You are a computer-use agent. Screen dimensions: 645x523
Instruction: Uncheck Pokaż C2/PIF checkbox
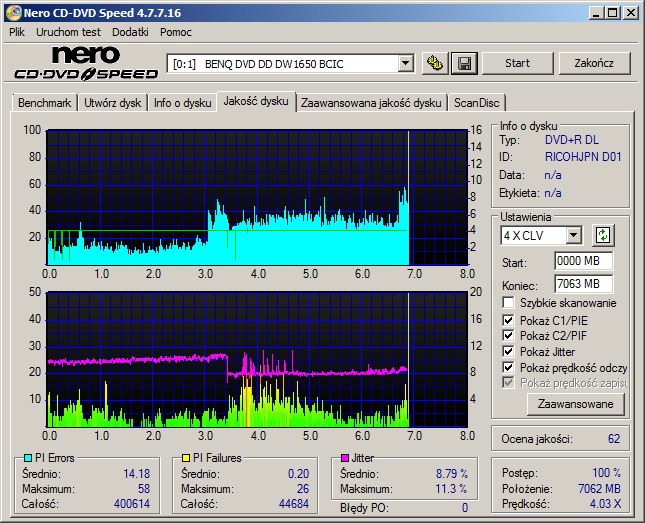pyautogui.click(x=508, y=335)
